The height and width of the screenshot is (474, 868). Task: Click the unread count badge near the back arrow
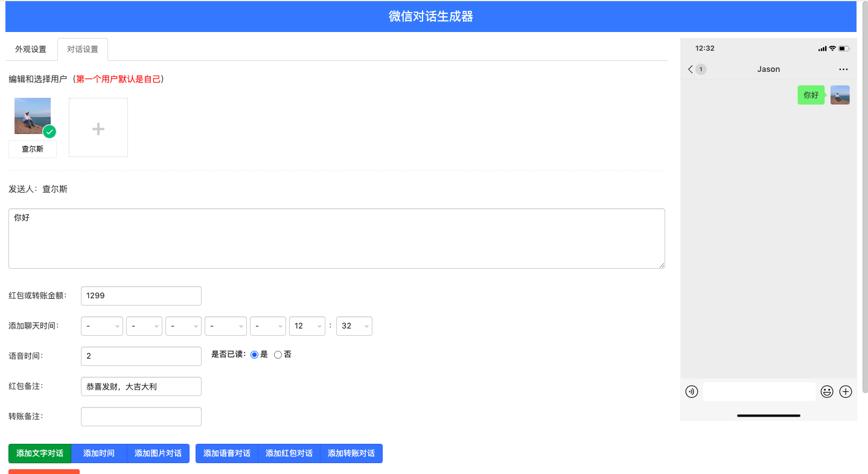(700, 69)
